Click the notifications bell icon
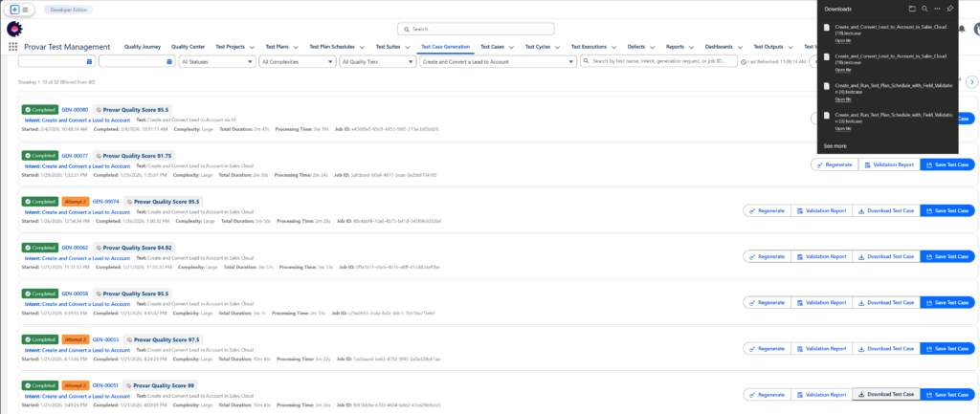980x414 pixels. pos(961,30)
